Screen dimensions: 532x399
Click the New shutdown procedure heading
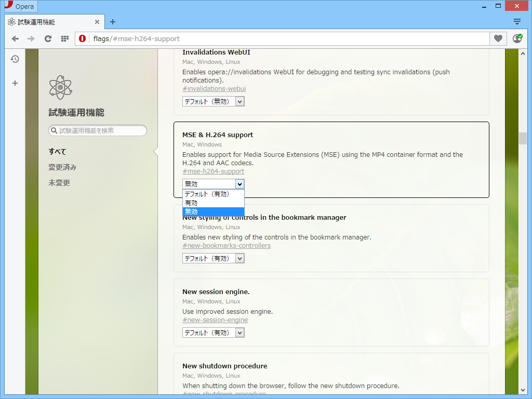tap(224, 366)
